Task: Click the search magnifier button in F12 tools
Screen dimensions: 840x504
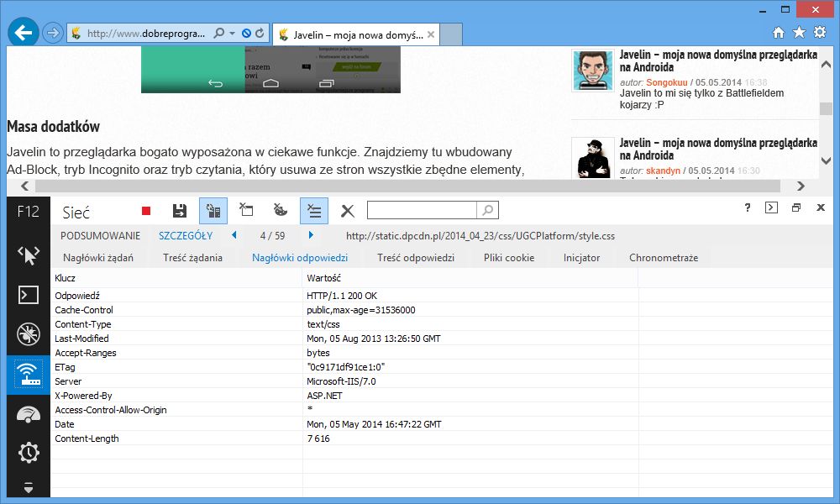Action: coord(487,210)
